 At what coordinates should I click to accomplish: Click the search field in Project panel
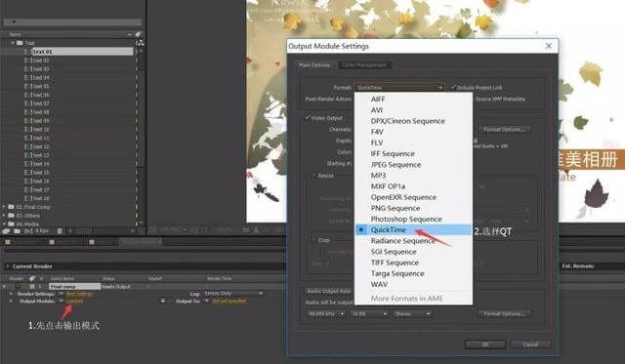click(72, 21)
